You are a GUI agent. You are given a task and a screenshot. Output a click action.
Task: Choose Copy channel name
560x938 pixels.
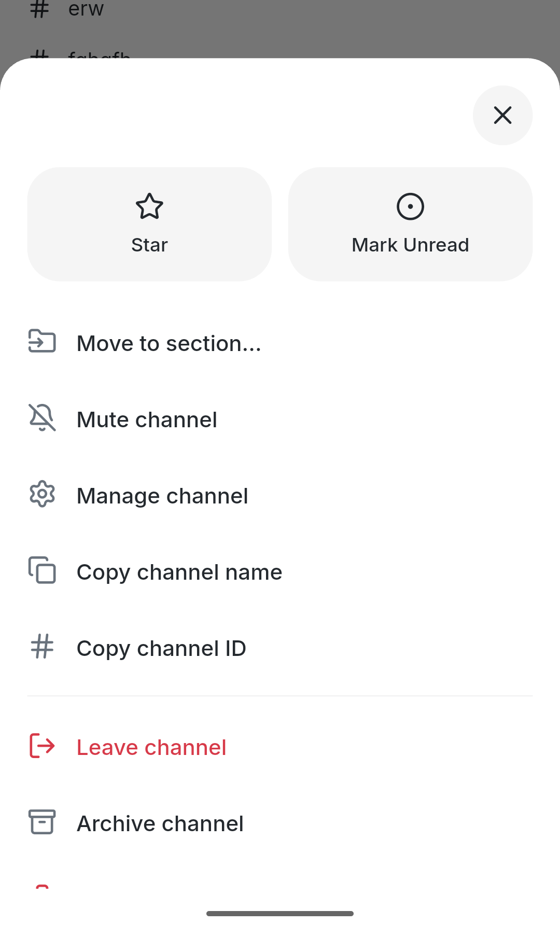[280, 572]
